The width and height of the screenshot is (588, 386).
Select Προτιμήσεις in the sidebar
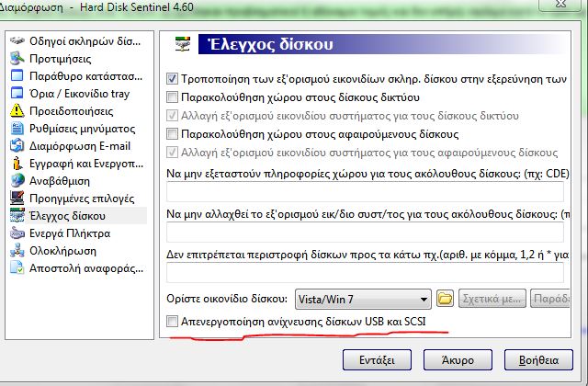point(61,59)
